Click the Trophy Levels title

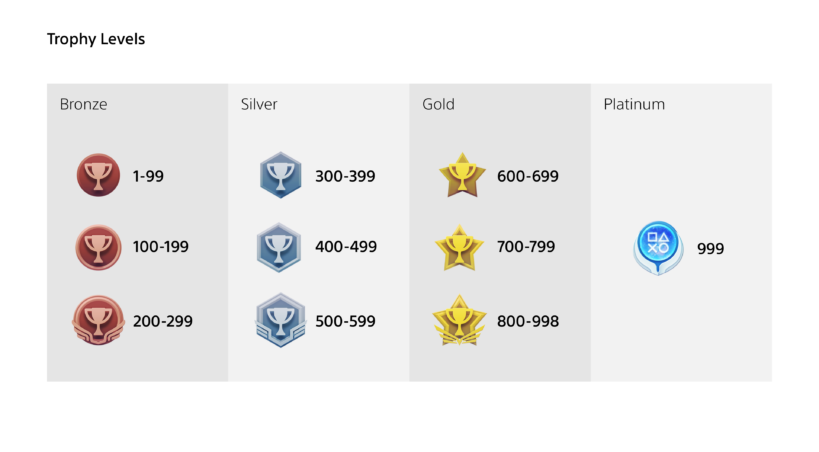[96, 40]
